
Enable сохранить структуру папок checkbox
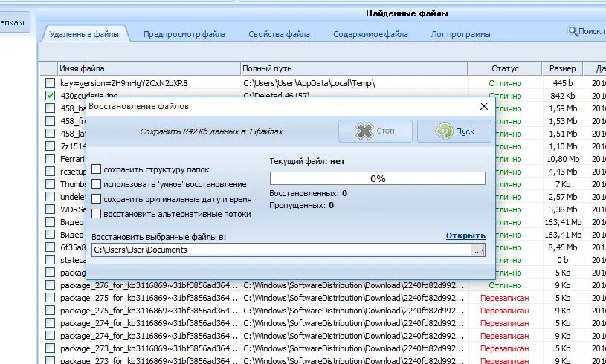click(96, 169)
